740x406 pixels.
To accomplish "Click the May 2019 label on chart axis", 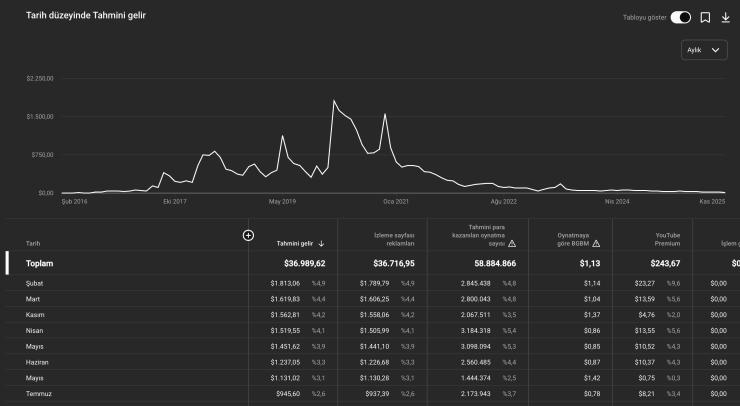I will point(283,201).
